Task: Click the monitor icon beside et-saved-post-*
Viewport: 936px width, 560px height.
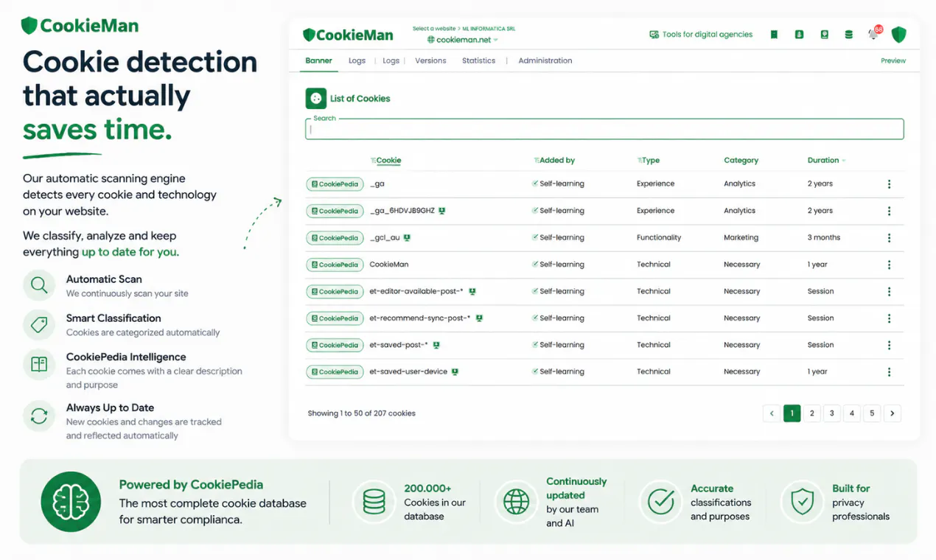Action: tap(436, 345)
